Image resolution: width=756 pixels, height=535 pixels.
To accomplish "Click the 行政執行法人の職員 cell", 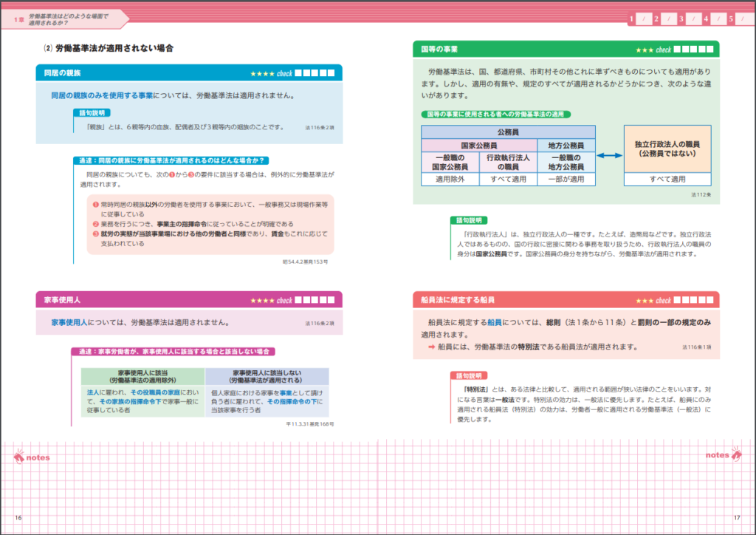I will (x=508, y=162).
